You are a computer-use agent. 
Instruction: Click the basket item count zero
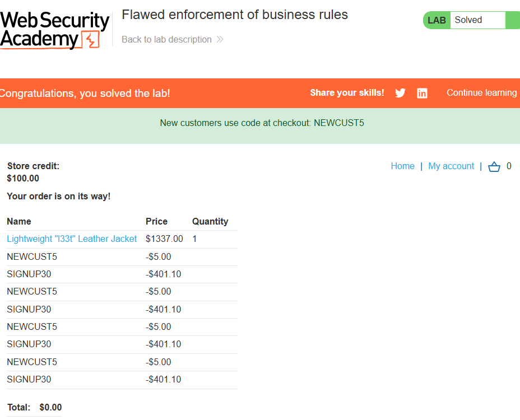(509, 166)
